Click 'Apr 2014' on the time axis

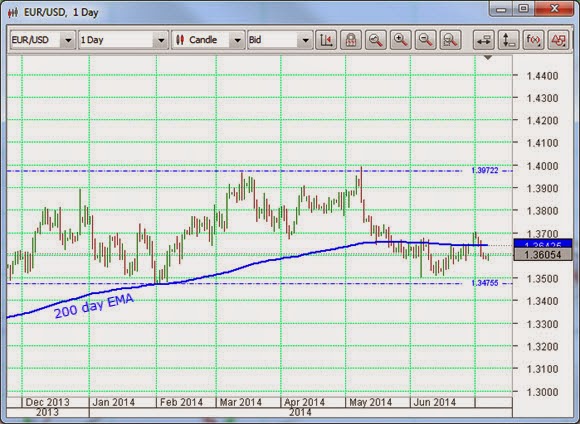(304, 402)
